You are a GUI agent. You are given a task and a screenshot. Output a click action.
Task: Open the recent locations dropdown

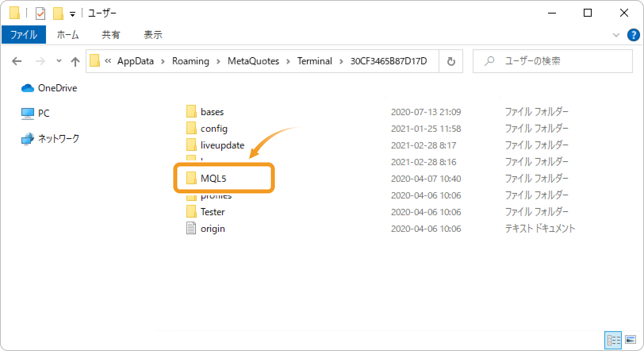[59, 61]
